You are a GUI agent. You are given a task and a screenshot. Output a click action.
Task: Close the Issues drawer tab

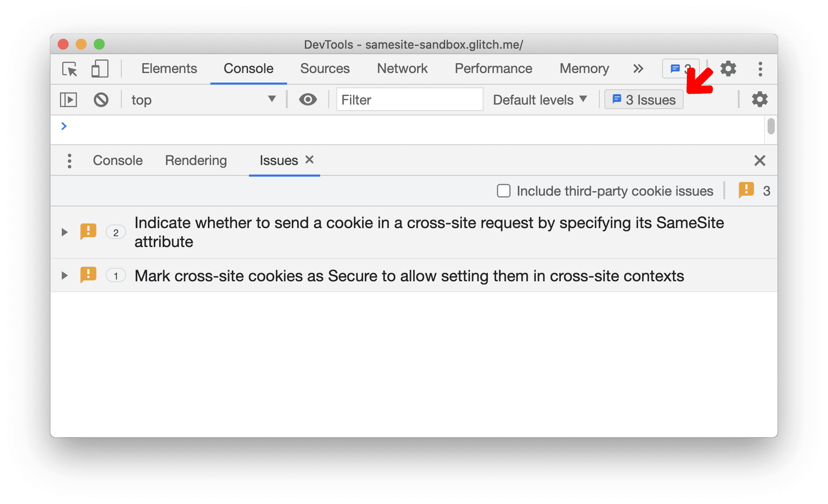tap(309, 160)
